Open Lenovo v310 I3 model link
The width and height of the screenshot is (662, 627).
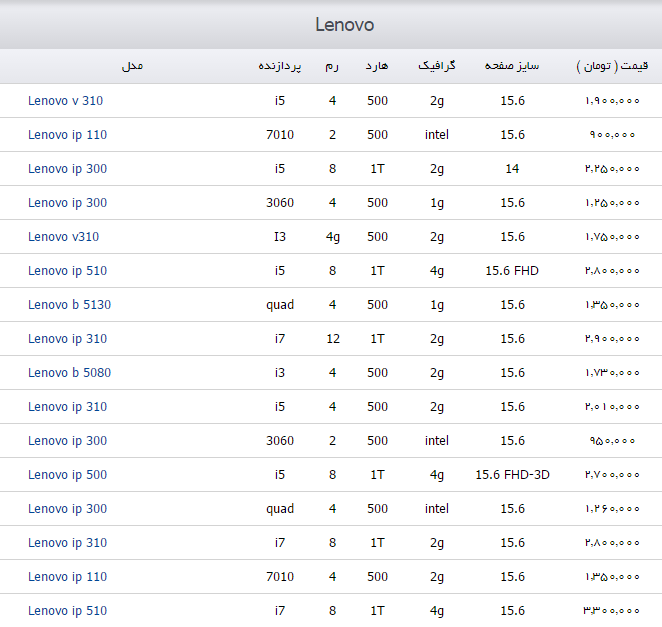coord(63,236)
